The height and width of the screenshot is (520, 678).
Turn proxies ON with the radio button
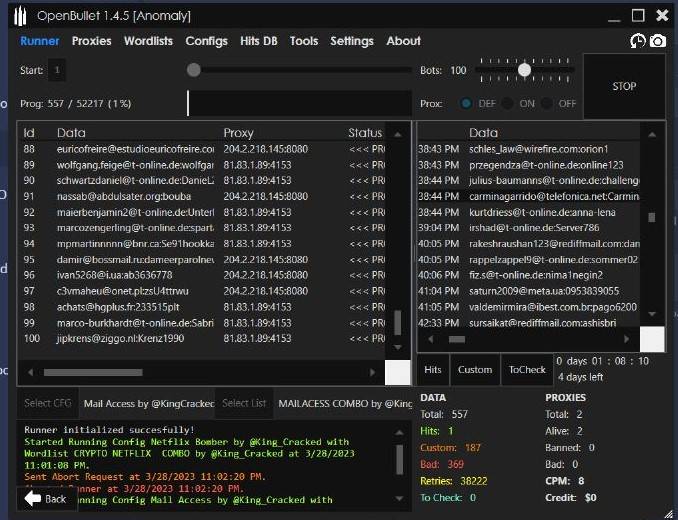tap(508, 103)
